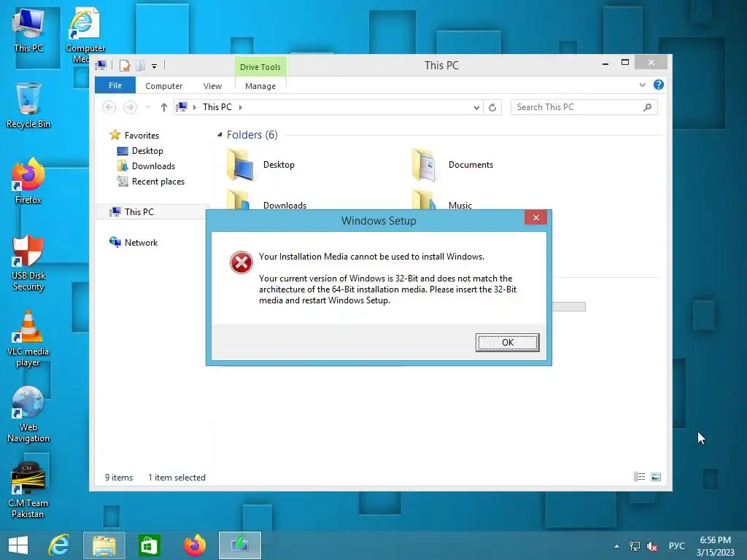Go up one level with the Up arrow

click(164, 107)
